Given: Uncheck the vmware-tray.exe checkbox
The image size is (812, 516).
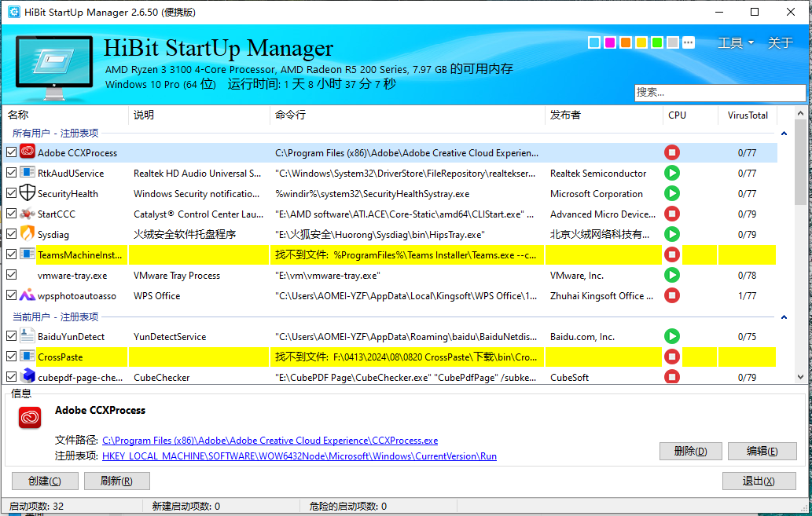Looking at the screenshot, I should [x=12, y=275].
